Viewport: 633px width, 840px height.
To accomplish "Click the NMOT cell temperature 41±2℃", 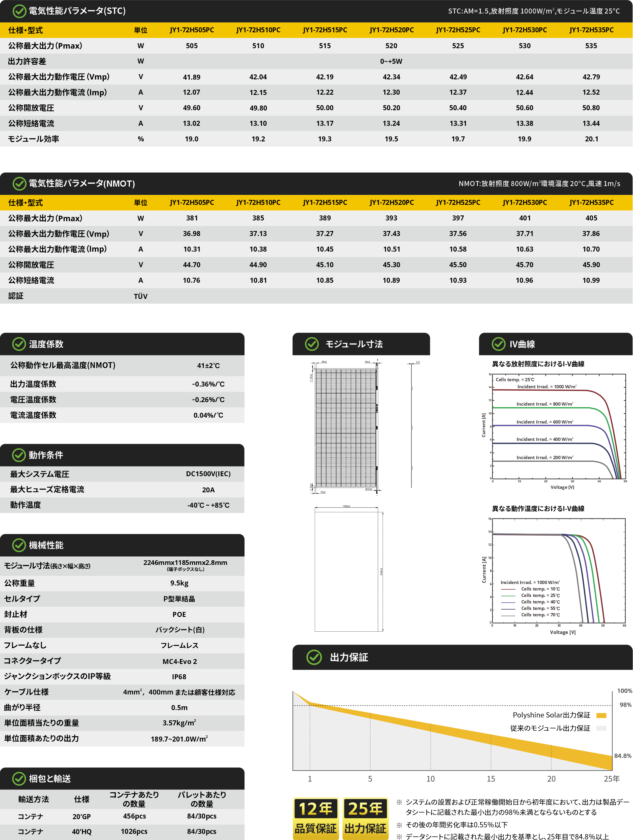I will pyautogui.click(x=208, y=366).
